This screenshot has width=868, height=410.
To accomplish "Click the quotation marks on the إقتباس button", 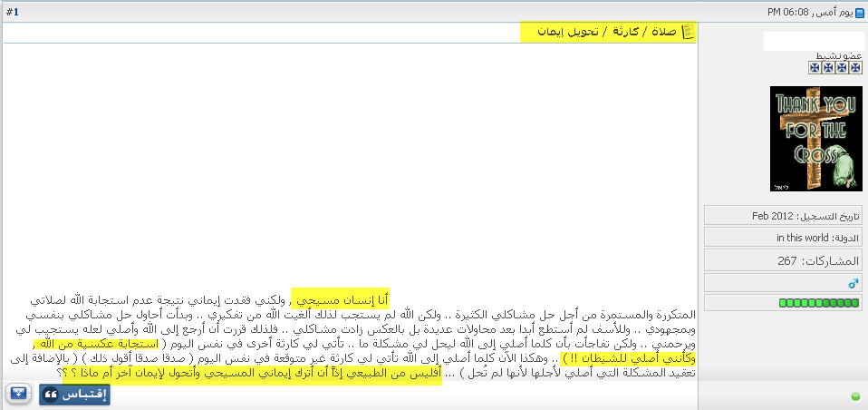I will tap(52, 395).
